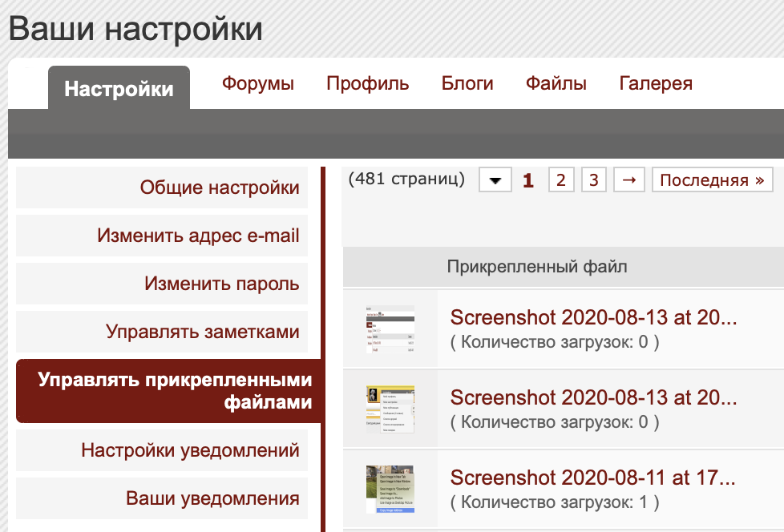This screenshot has width=784, height=532.
Task: Open the second Screenshot 2020-08-13 file link
Action: tap(593, 397)
